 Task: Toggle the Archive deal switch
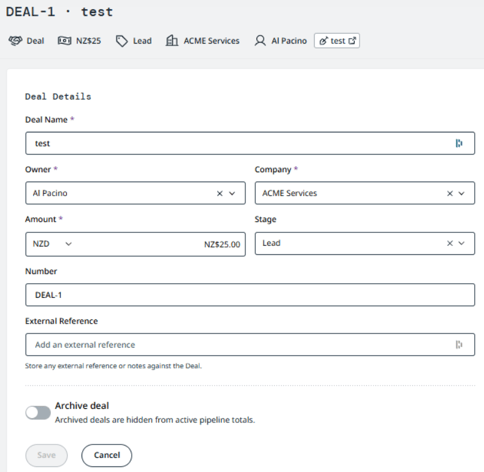(38, 413)
